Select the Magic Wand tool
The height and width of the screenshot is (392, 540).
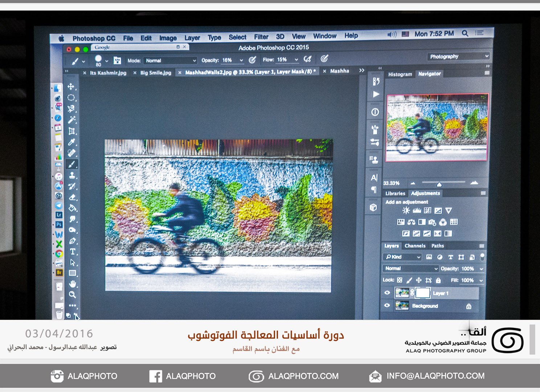[71, 120]
